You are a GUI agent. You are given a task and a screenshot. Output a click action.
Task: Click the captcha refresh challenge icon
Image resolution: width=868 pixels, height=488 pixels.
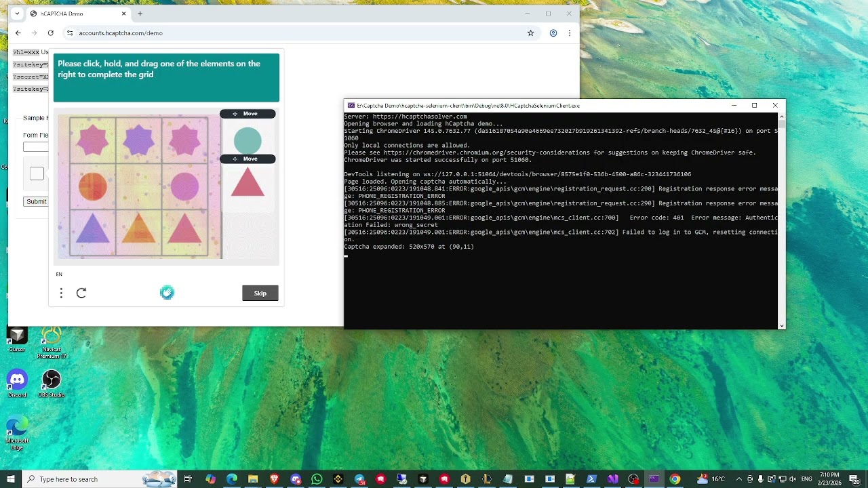click(81, 293)
